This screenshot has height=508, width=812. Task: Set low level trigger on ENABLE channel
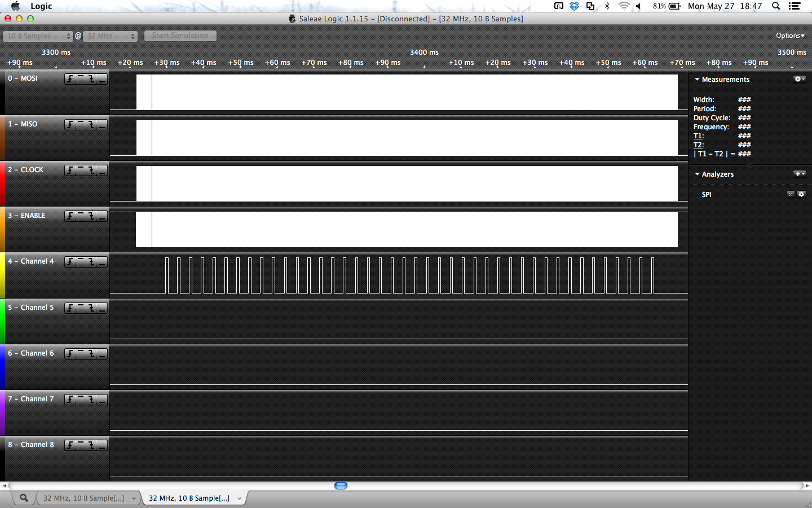pyautogui.click(x=102, y=216)
